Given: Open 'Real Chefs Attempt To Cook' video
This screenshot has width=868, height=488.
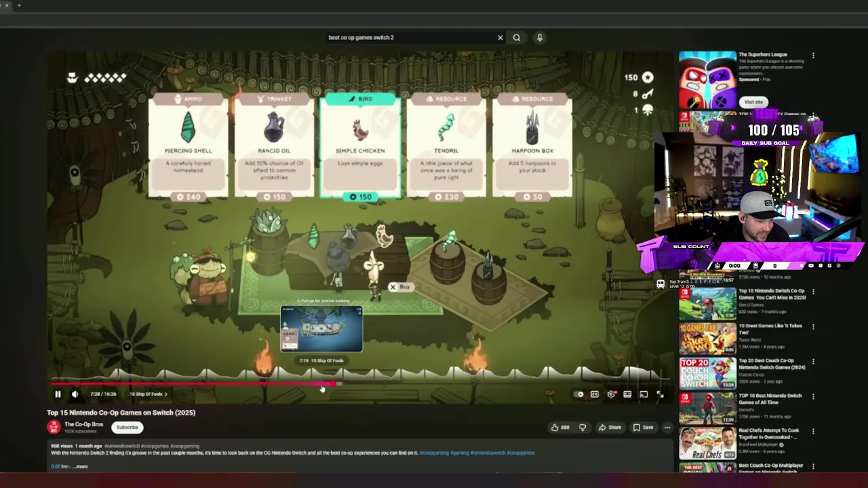Looking at the screenshot, I should 708,443.
